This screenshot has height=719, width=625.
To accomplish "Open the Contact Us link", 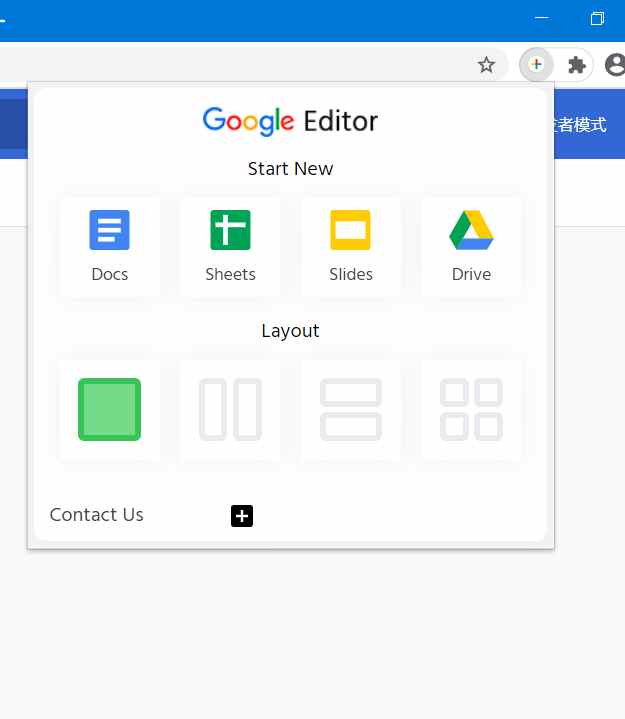I will point(97,514).
